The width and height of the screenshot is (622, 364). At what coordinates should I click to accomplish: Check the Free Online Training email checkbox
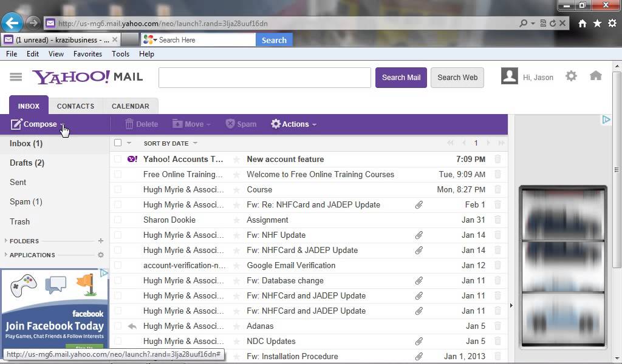(x=118, y=174)
